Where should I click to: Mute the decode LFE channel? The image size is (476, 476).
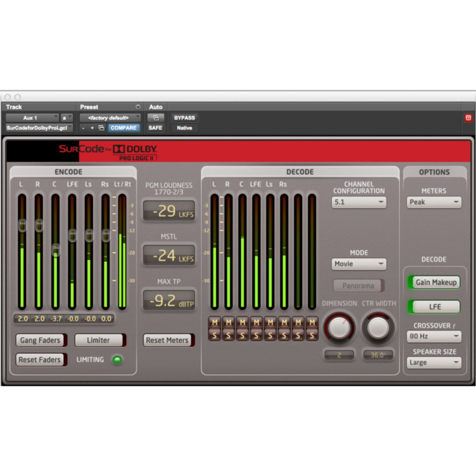pyautogui.click(x=256, y=322)
